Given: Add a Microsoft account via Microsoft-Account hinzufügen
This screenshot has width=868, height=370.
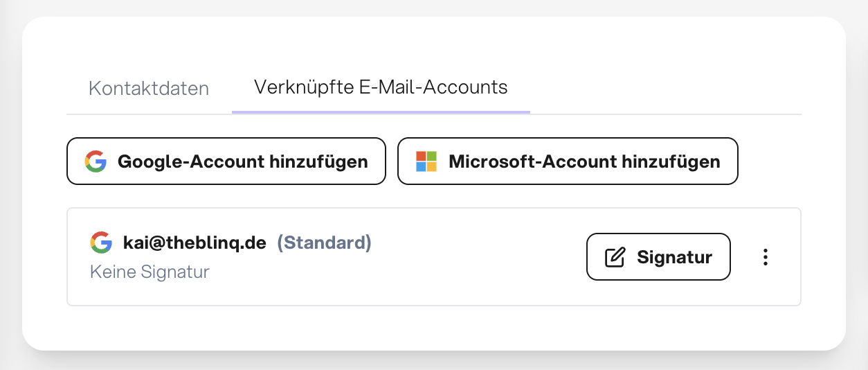Looking at the screenshot, I should (568, 161).
